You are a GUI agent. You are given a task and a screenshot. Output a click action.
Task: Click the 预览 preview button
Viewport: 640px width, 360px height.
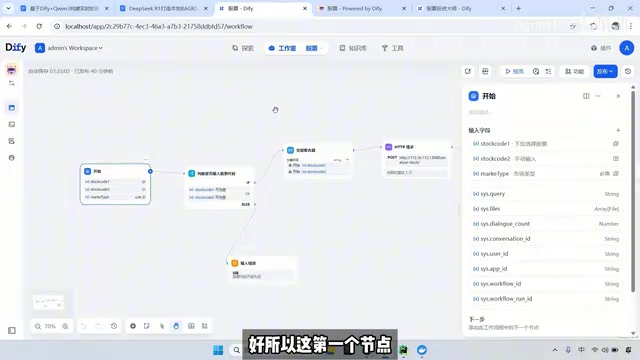click(x=514, y=71)
